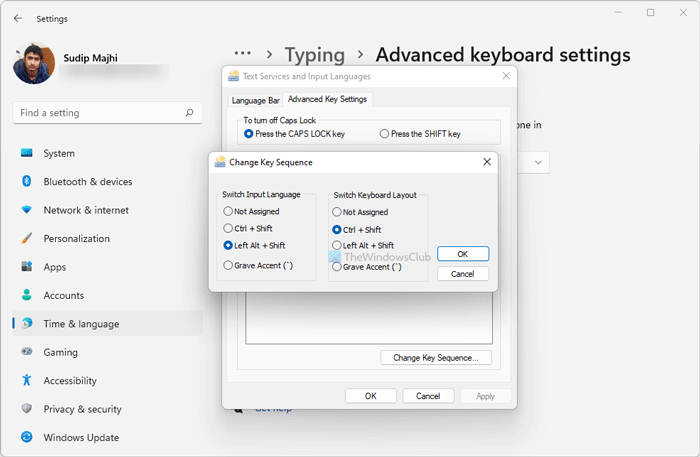The image size is (700, 457).
Task: Click the Settings back arrow
Action: (x=18, y=18)
